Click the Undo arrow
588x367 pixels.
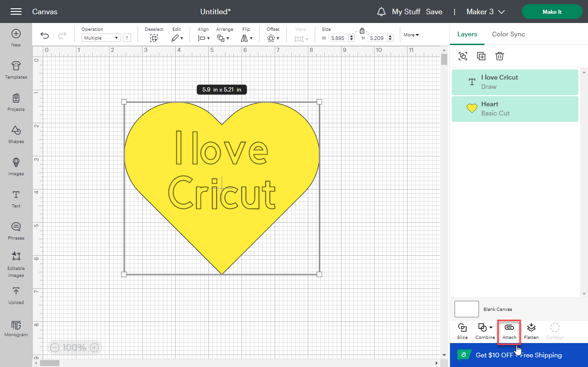pyautogui.click(x=45, y=35)
